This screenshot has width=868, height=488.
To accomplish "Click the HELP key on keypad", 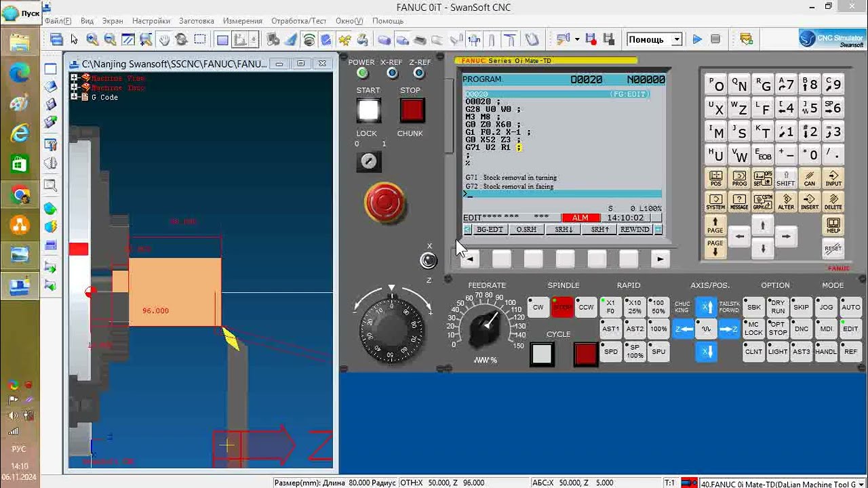I will [x=833, y=225].
